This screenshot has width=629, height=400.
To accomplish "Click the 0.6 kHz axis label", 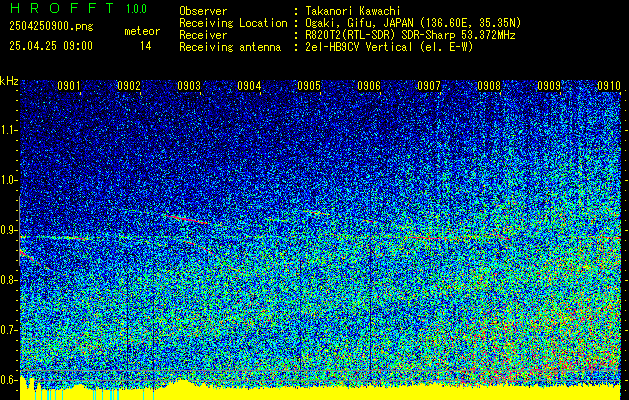I will [9, 380].
